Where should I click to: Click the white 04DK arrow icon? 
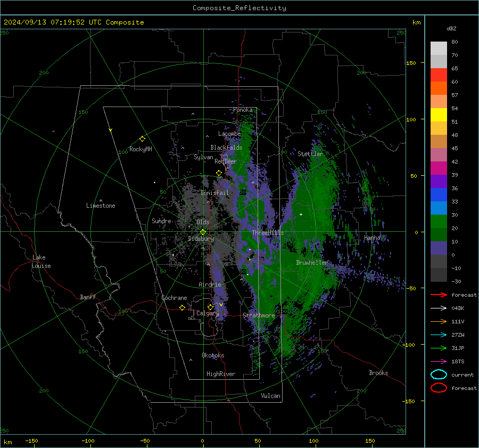439,308
